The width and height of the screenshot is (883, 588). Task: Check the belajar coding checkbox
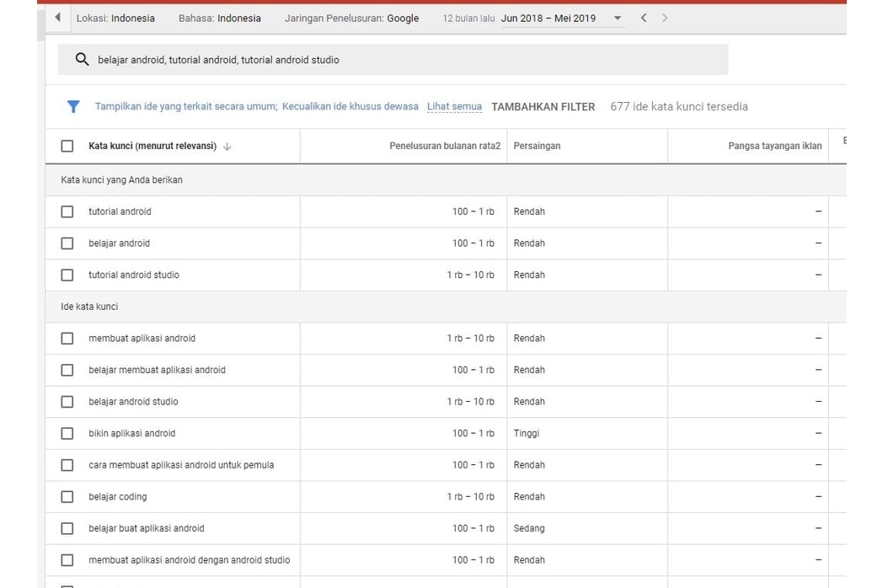(67, 496)
